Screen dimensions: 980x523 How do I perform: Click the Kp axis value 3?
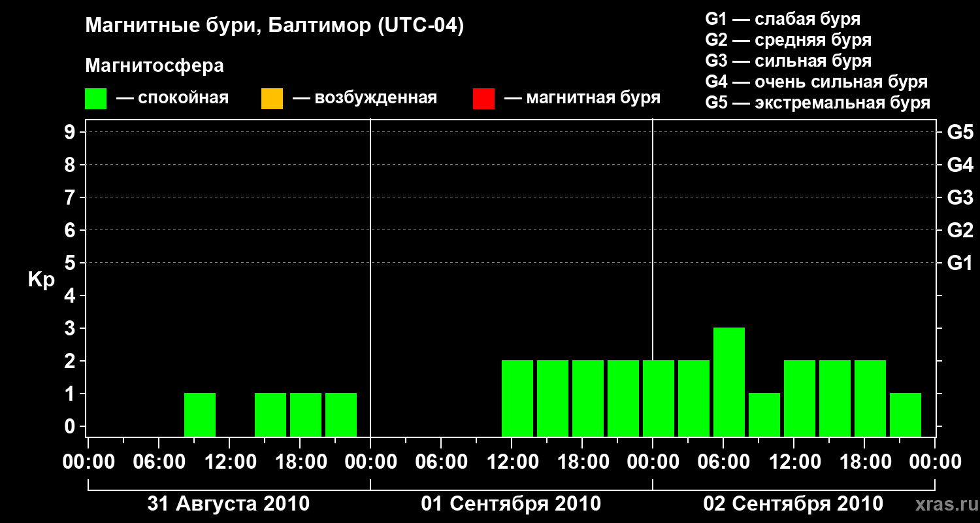point(71,328)
